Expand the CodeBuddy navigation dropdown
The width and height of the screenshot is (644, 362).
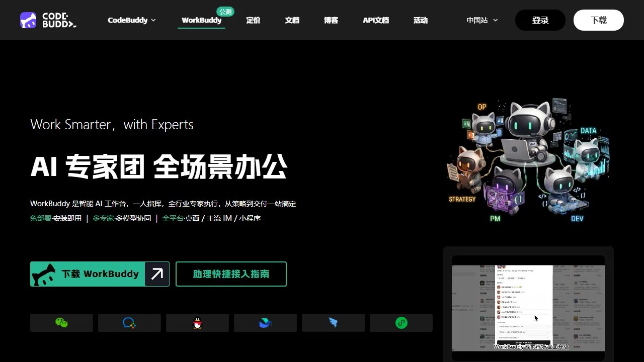click(x=132, y=20)
